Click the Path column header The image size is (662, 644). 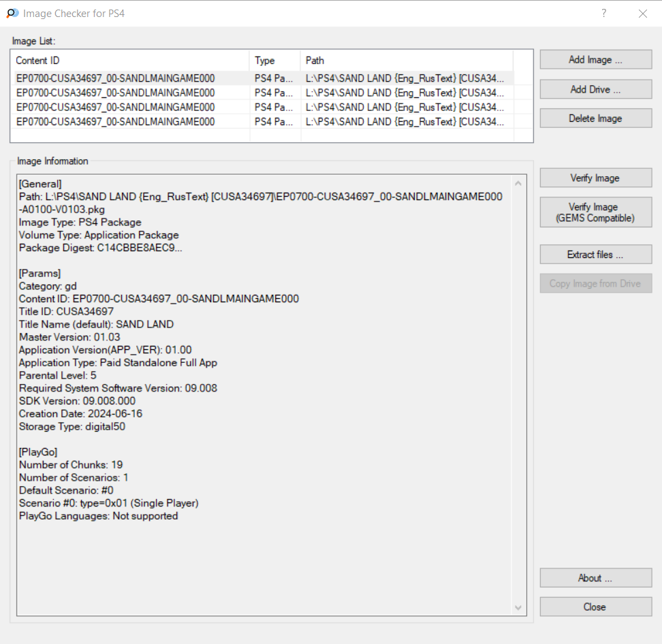point(406,61)
